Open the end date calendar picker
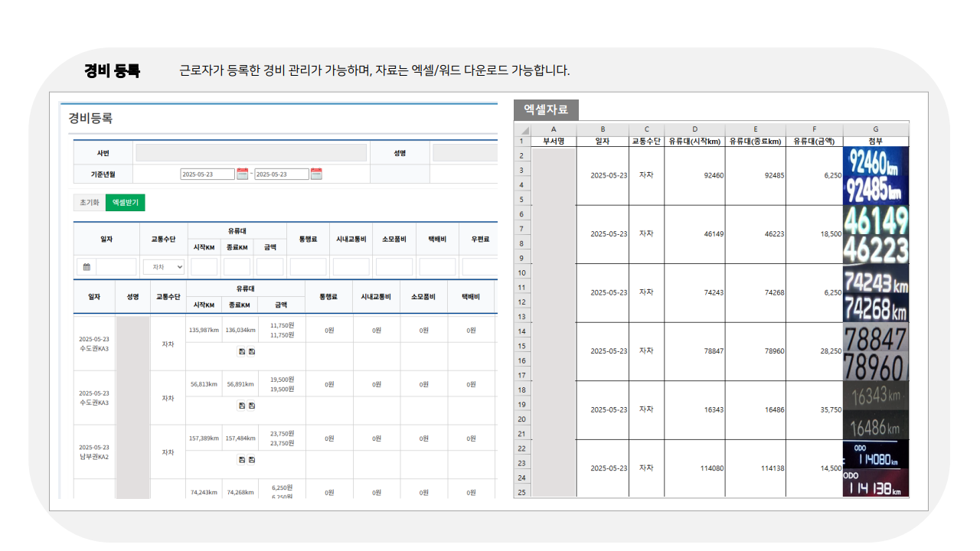The height and width of the screenshot is (551, 980). (318, 174)
